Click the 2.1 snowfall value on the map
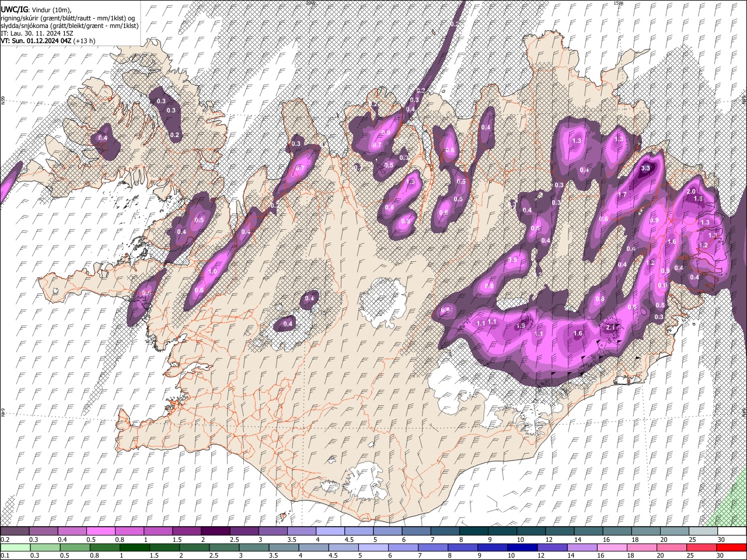747x560 pixels. (x=611, y=327)
